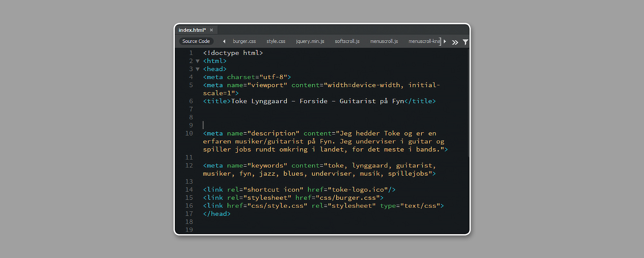Click the filter related files funnel icon

point(465,42)
